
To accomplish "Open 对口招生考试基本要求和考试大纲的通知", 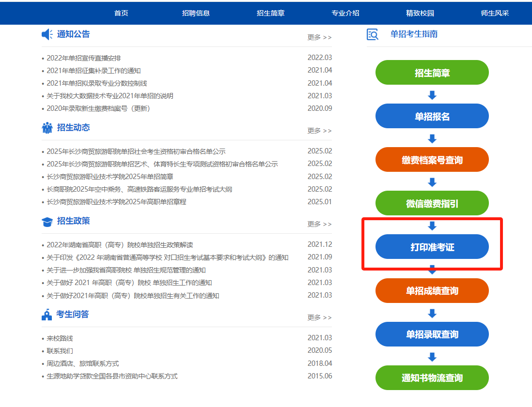I will coord(168,257).
